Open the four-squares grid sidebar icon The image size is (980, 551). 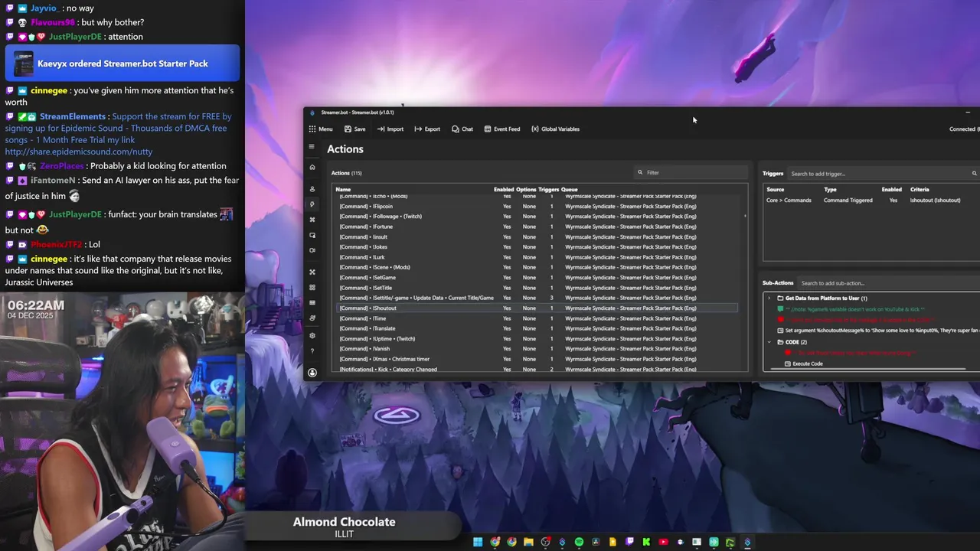pos(312,287)
